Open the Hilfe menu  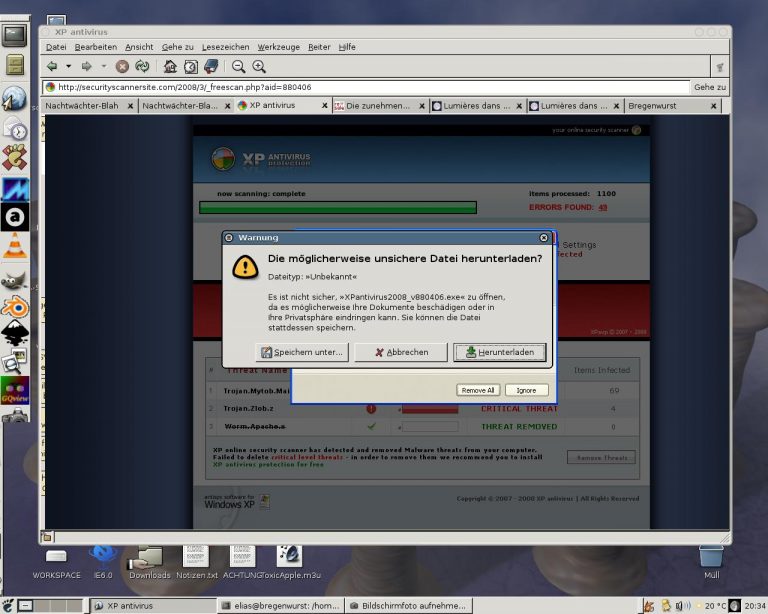click(x=347, y=47)
